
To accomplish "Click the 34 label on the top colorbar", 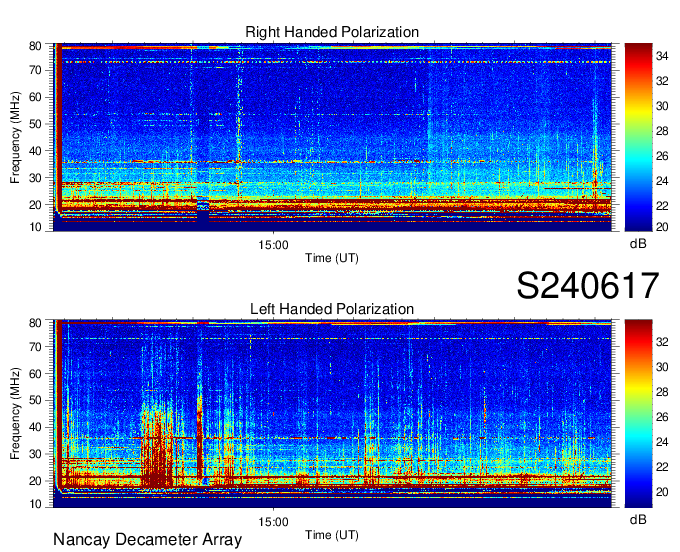I will tap(662, 56).
